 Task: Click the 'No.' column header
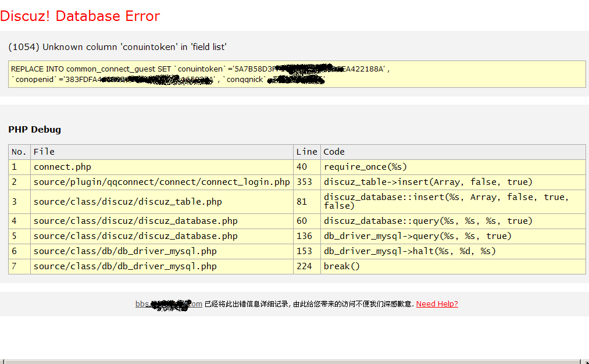19,152
